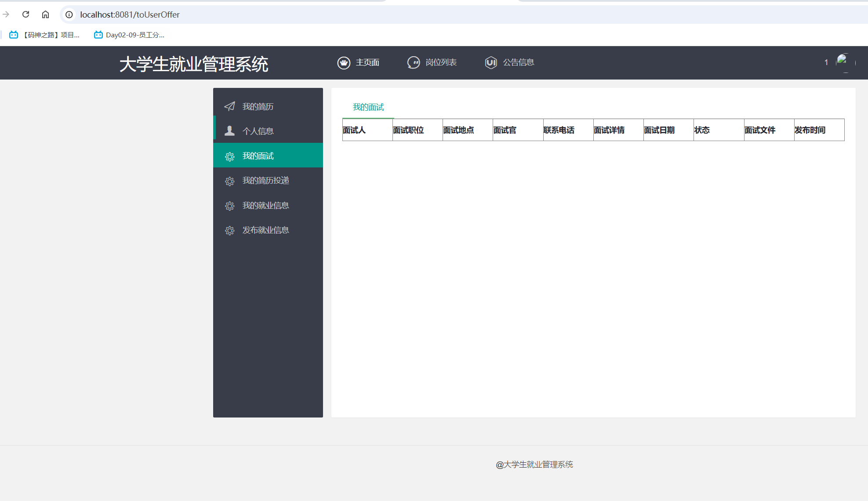The width and height of the screenshot is (868, 501).
Task: Open 岗位列表 in the top navigation
Action: click(x=441, y=62)
